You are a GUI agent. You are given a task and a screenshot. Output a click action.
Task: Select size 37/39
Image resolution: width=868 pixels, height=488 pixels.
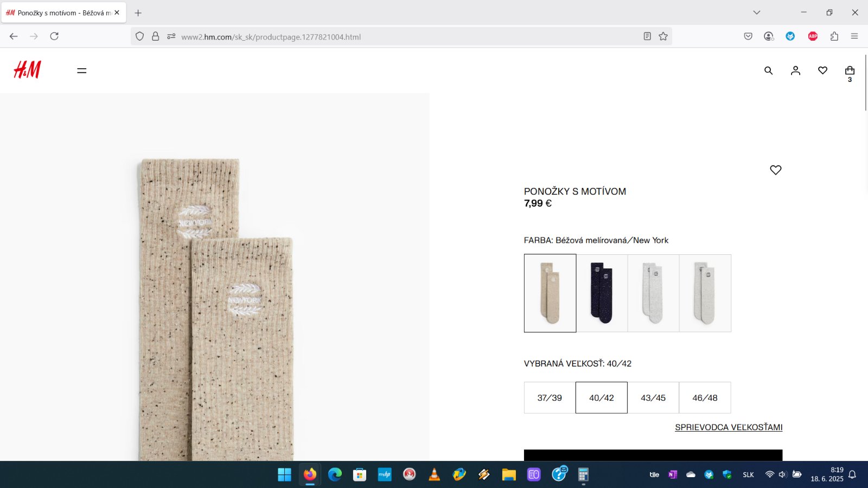click(x=550, y=397)
